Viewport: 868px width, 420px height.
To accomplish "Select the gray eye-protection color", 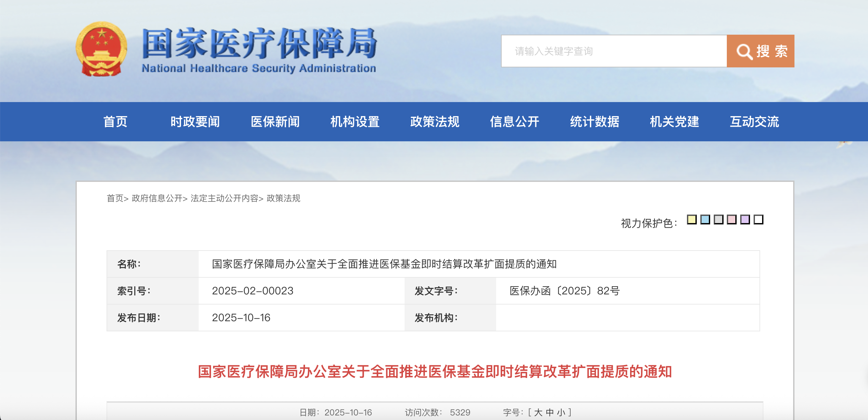I will [x=718, y=219].
